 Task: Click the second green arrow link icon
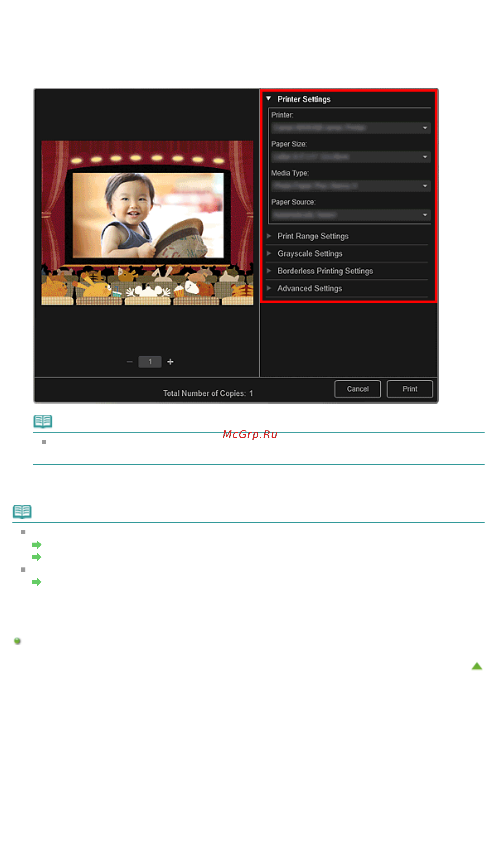coord(37,557)
